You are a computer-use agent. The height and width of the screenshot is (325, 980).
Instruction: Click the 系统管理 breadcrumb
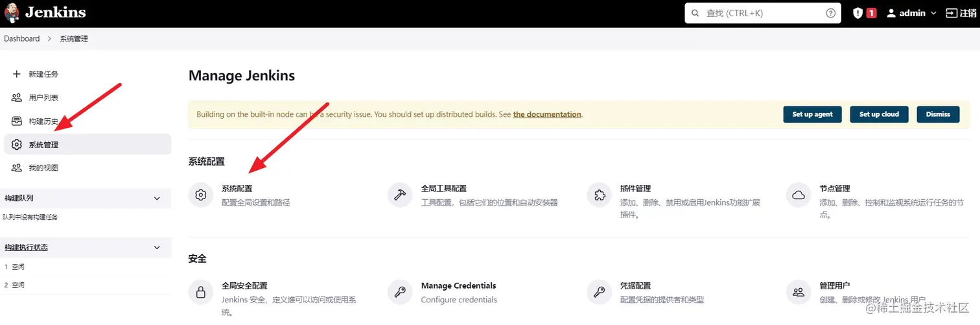tap(74, 39)
